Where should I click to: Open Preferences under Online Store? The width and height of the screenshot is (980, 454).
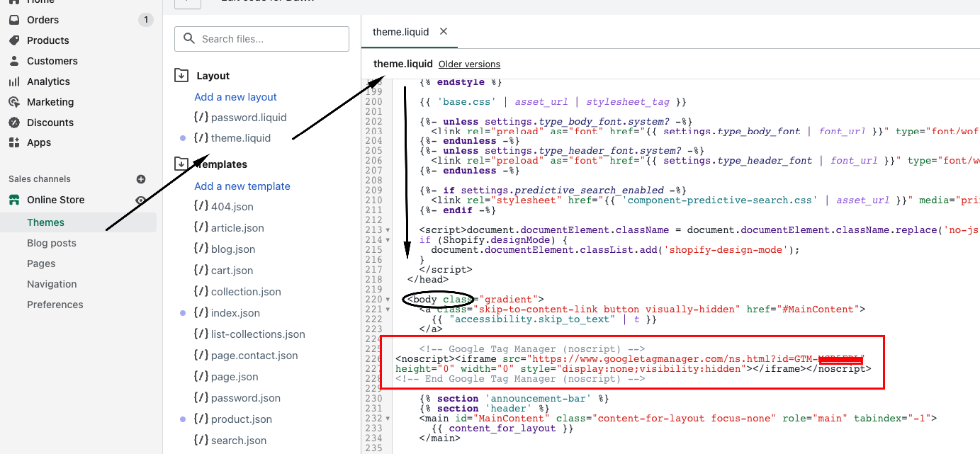click(x=55, y=305)
